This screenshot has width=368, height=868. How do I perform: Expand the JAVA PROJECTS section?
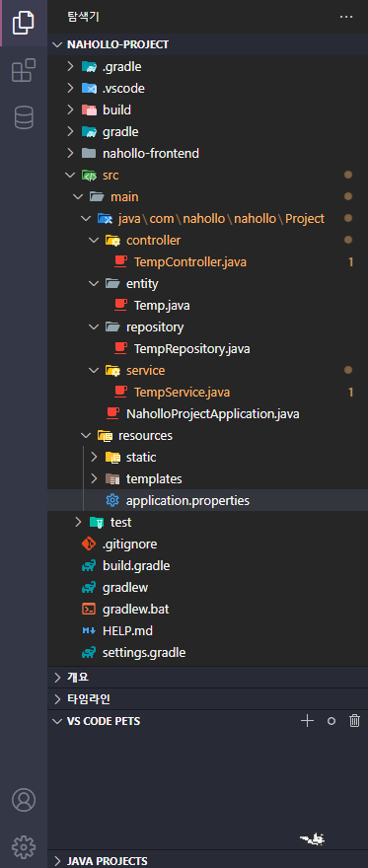[x=57, y=861]
